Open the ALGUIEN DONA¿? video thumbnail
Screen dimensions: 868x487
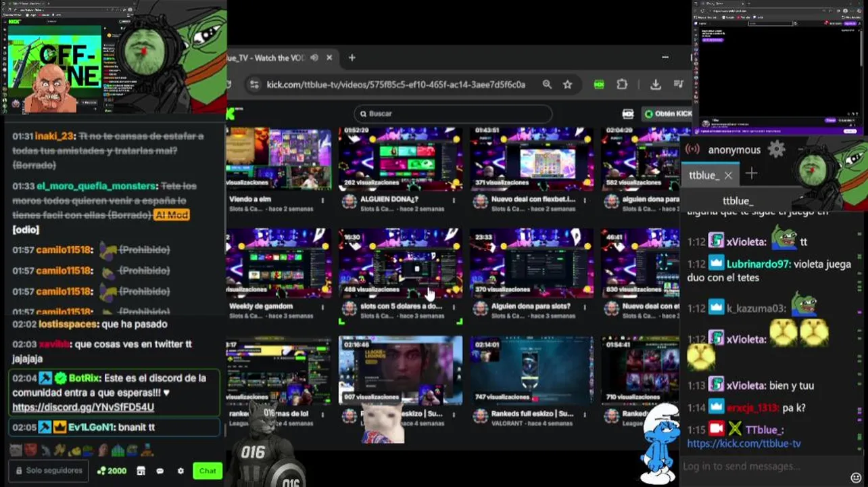(401, 160)
